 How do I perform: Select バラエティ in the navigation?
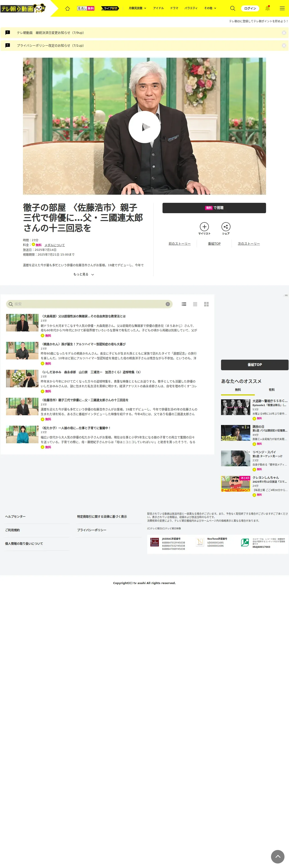[191, 8]
